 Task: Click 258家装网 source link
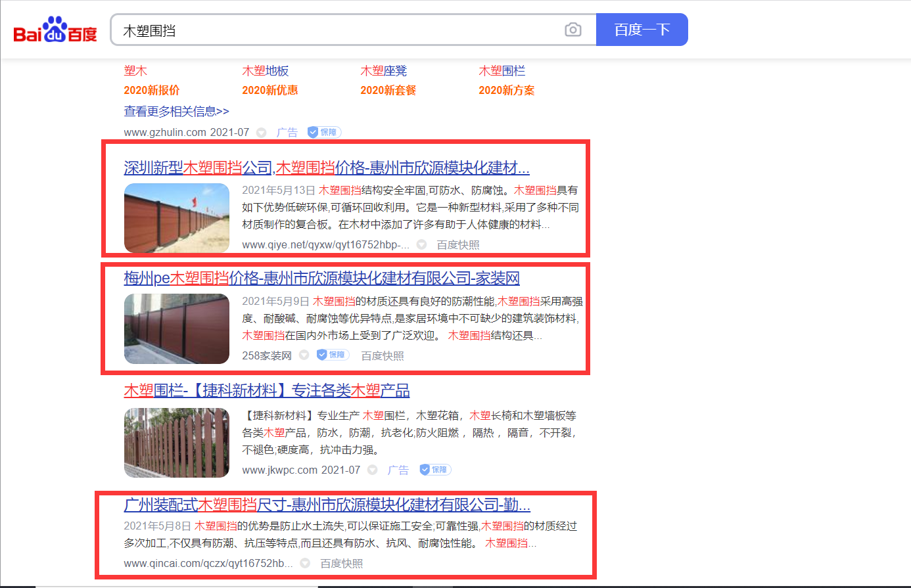point(267,355)
